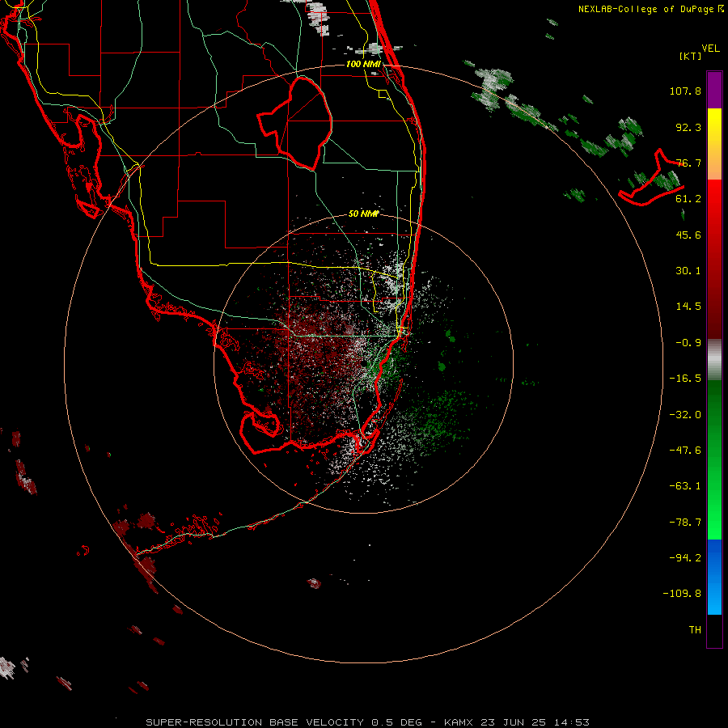The height and width of the screenshot is (728, 728).
Task: Click the 107.8 legend value
Action: click(685, 91)
